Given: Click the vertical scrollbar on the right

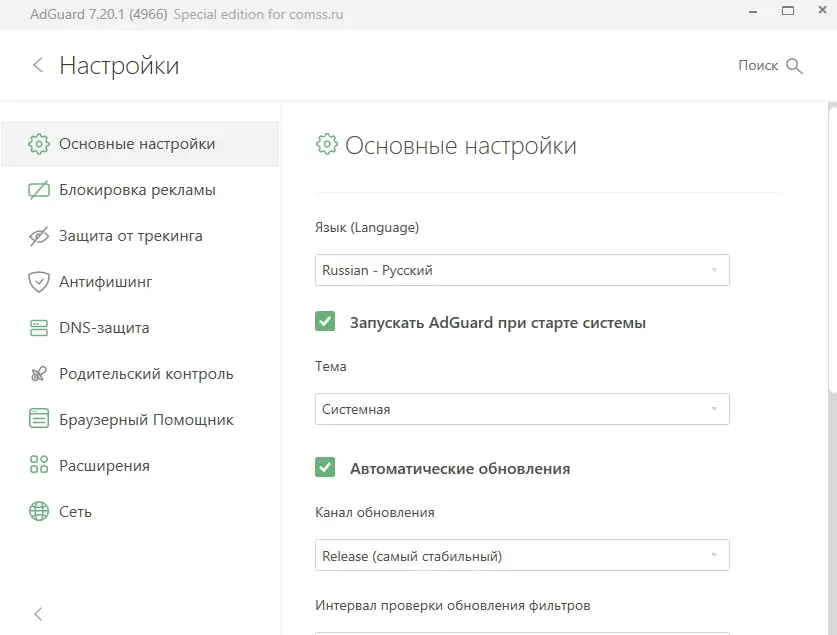Looking at the screenshot, I should point(832,250).
